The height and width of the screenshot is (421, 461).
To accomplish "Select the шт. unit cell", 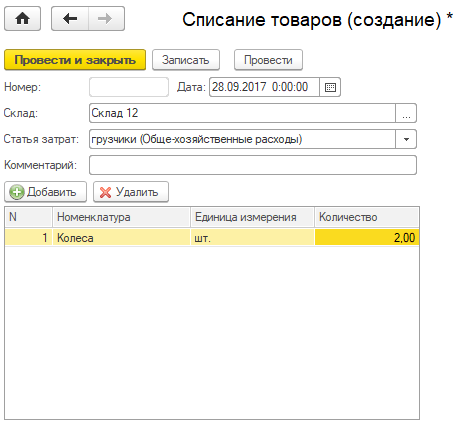I will coord(252,238).
